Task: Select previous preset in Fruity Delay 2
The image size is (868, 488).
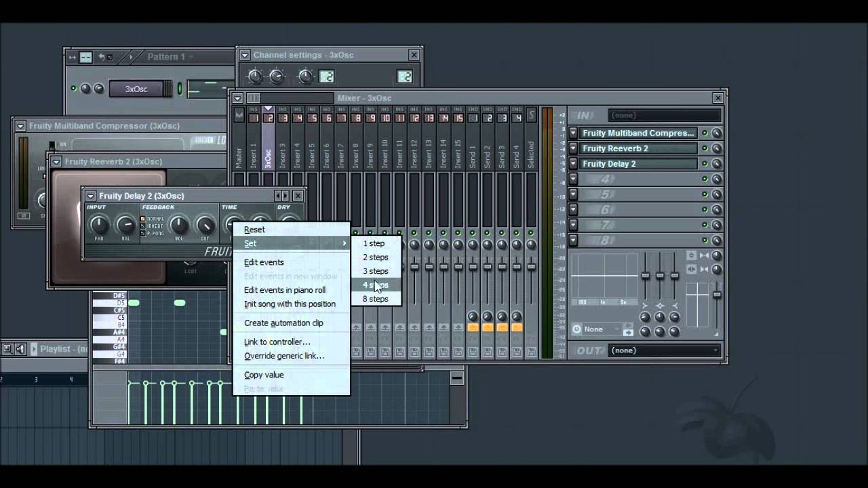Action: (277, 196)
